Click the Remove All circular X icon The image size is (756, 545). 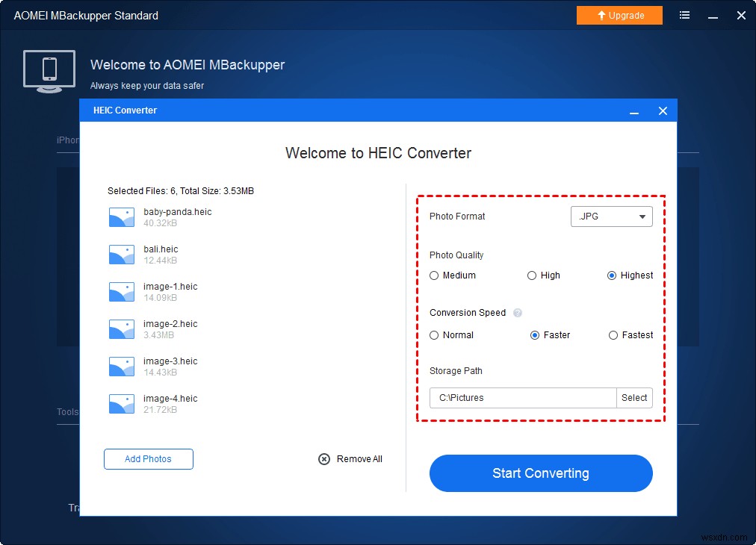(323, 459)
